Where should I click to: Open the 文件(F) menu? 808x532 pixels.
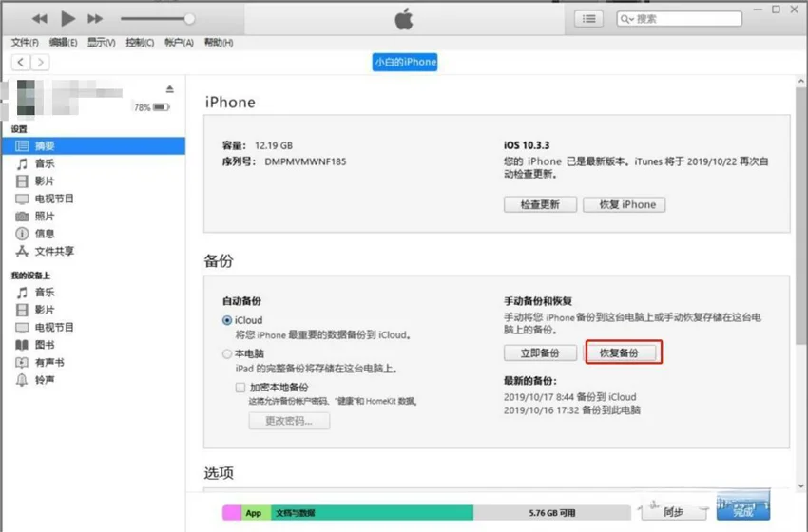[25, 43]
